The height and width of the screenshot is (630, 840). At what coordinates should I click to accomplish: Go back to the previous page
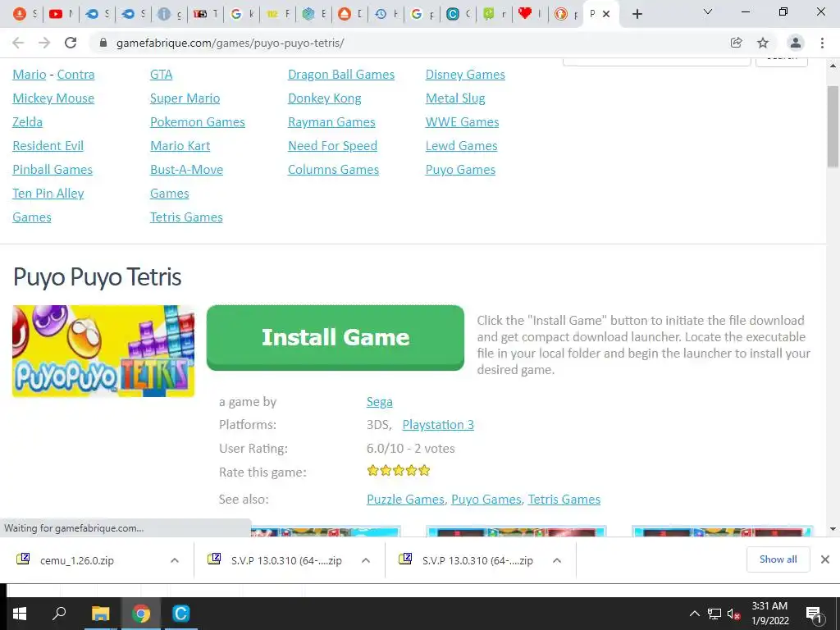point(18,43)
